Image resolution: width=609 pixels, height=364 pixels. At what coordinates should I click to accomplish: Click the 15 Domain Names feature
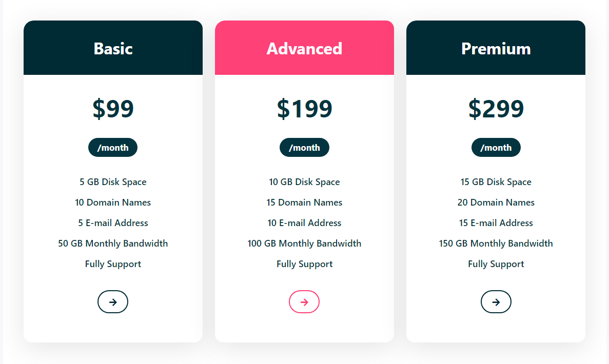coord(305,203)
